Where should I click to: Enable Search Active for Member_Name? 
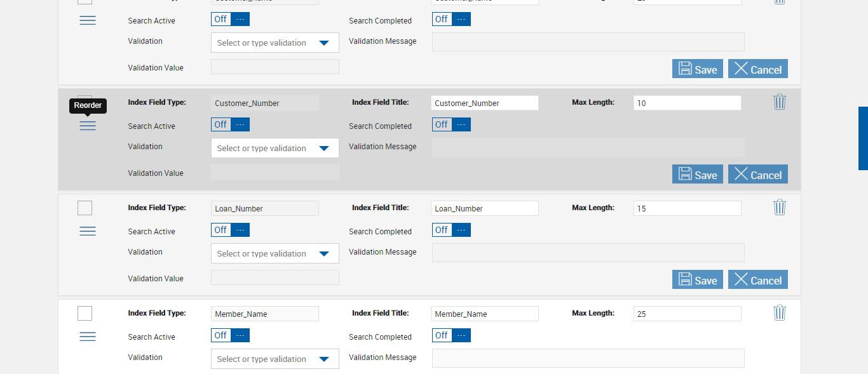pos(230,336)
